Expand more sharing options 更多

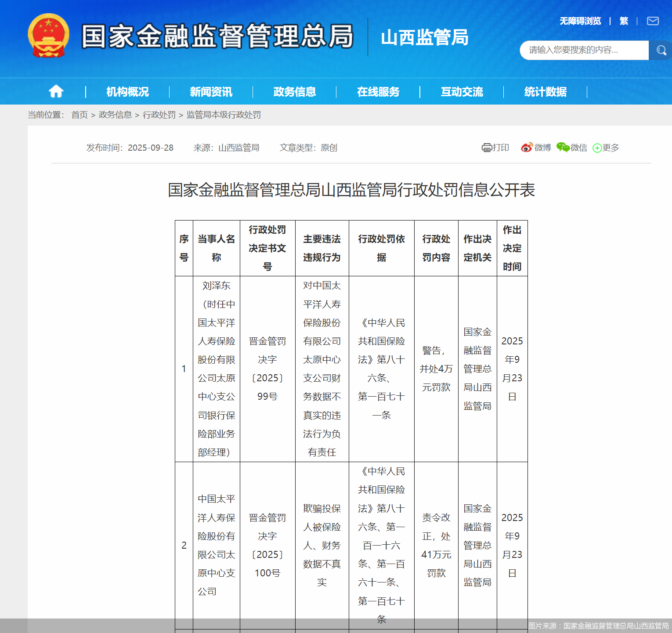click(x=606, y=148)
